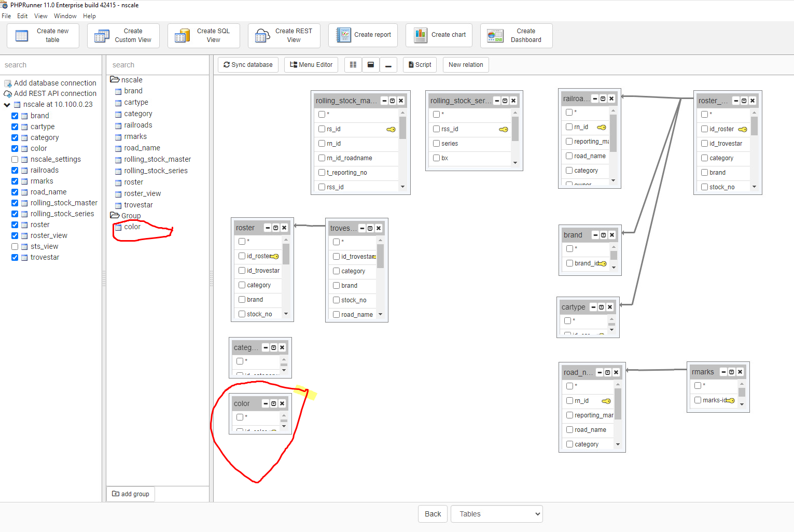Open the Tables dropdown at the bottom

coord(496,514)
